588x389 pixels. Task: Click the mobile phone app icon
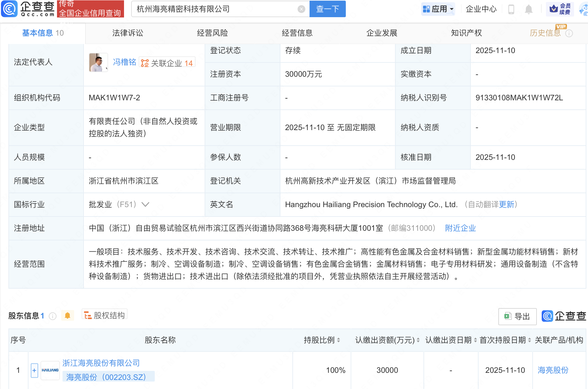pyautogui.click(x=511, y=9)
